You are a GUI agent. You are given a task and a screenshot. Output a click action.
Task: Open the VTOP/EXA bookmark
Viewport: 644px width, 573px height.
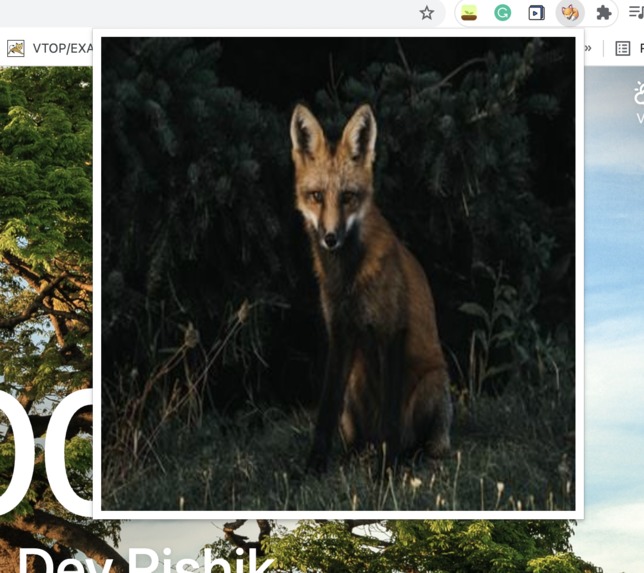tap(50, 48)
